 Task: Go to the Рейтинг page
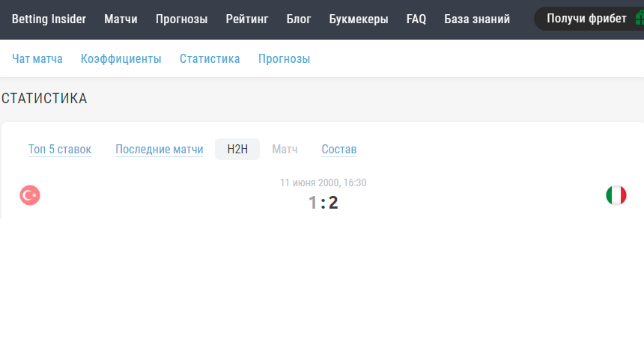coord(247,19)
